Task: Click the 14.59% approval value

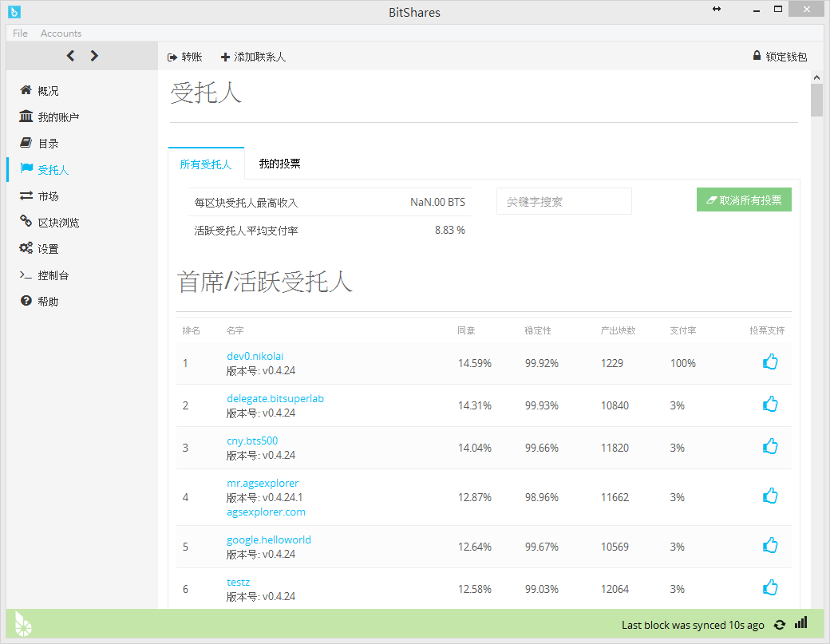Action: click(475, 363)
